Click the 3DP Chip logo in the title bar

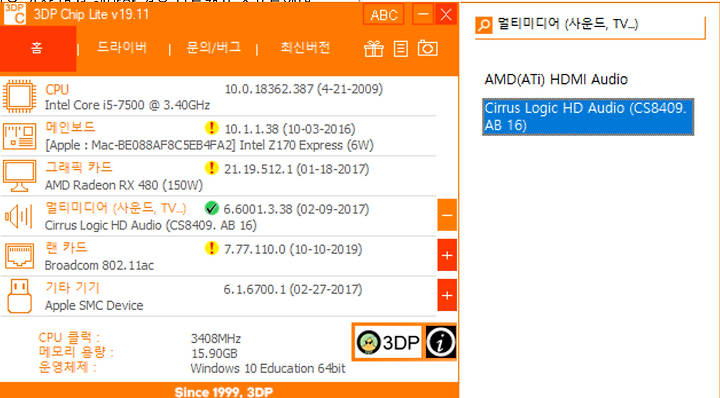coord(14,13)
